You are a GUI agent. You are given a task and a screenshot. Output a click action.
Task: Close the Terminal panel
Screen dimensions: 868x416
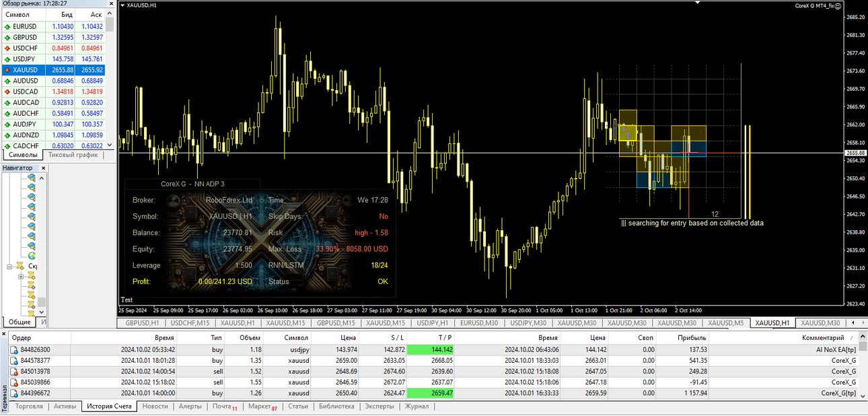[3, 334]
